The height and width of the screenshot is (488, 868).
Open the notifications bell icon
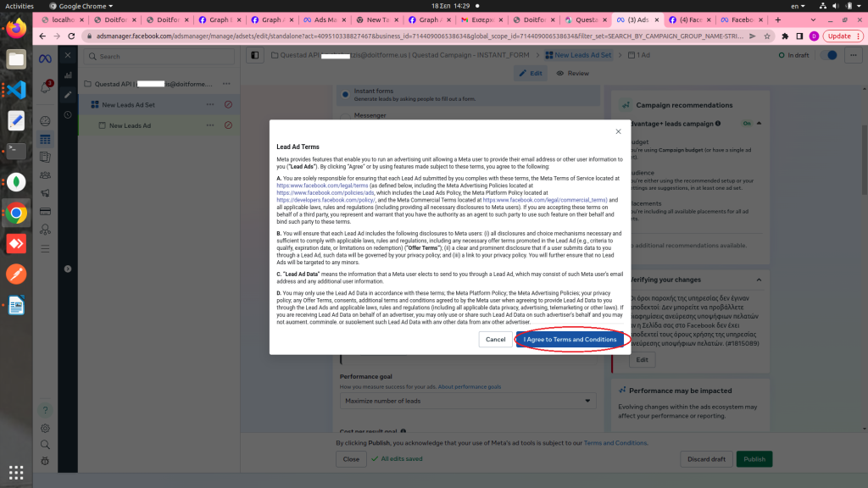point(45,87)
